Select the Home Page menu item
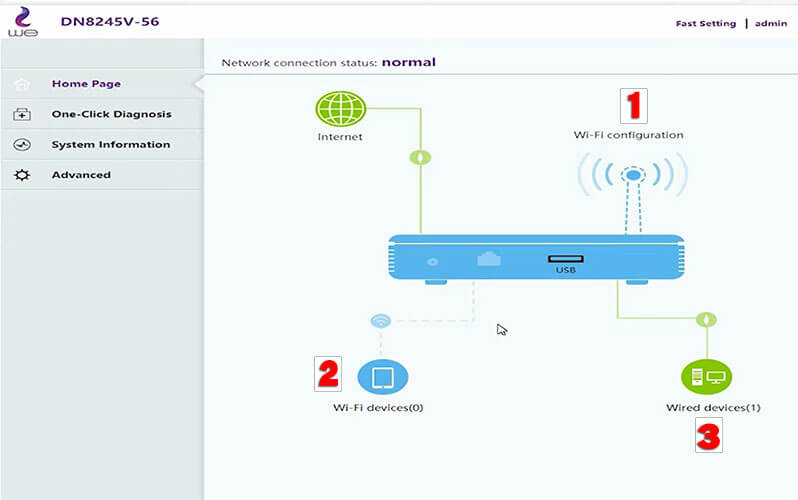This screenshot has height=500, width=798. coord(86,84)
